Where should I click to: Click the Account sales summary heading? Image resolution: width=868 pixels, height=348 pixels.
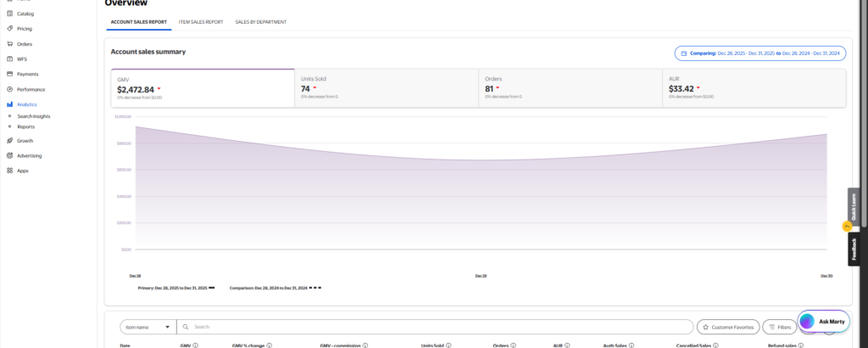tap(148, 52)
